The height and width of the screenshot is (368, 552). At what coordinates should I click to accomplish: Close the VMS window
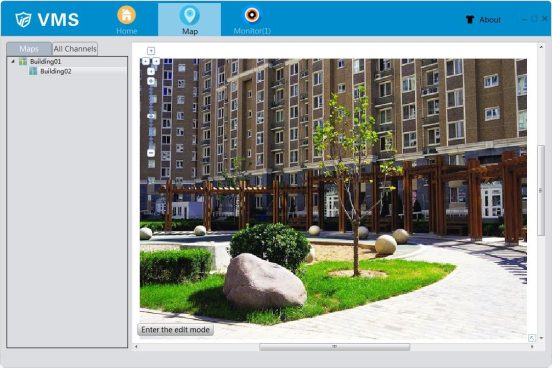[545, 19]
